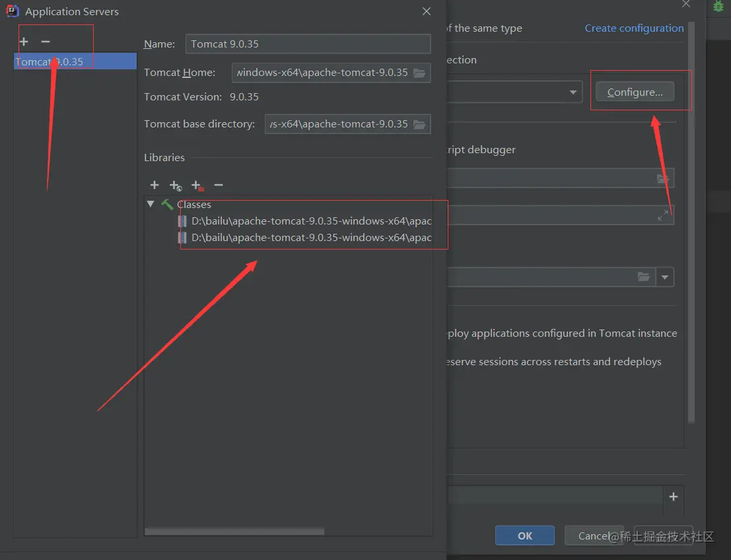The image size is (731, 560).
Task: Open dropdown arrow of the lower combo field
Action: point(665,277)
